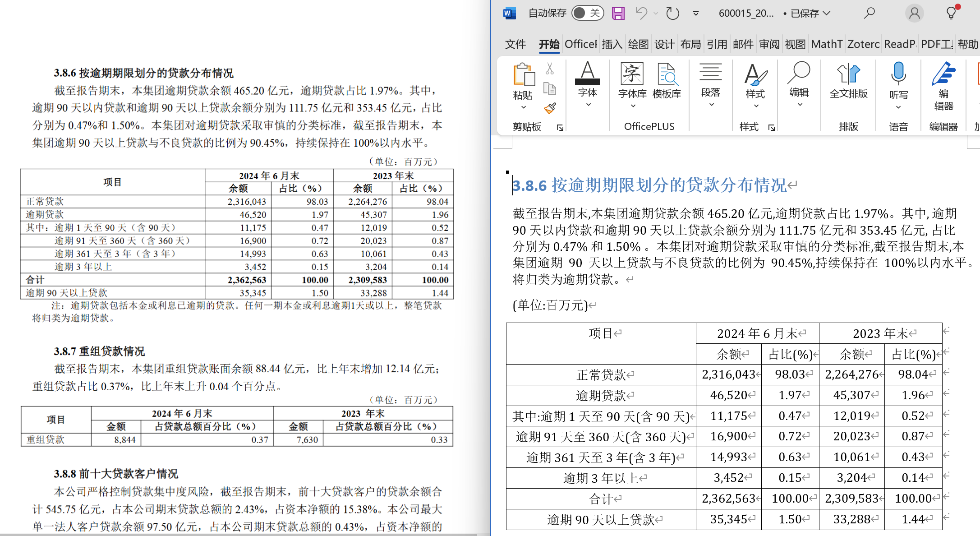The width and height of the screenshot is (980, 536).
Task: Click the 字体 font button
Action: (x=587, y=79)
